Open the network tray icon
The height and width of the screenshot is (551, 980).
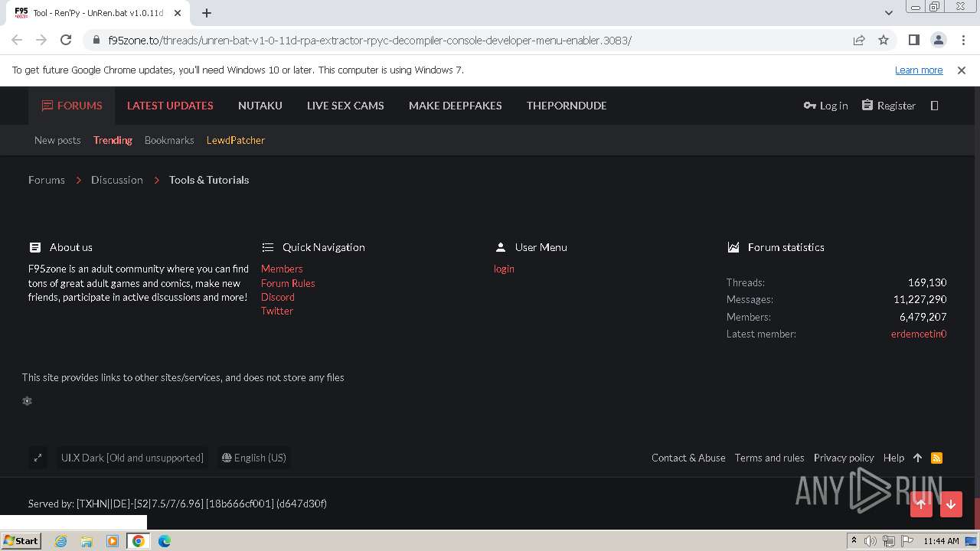point(888,541)
